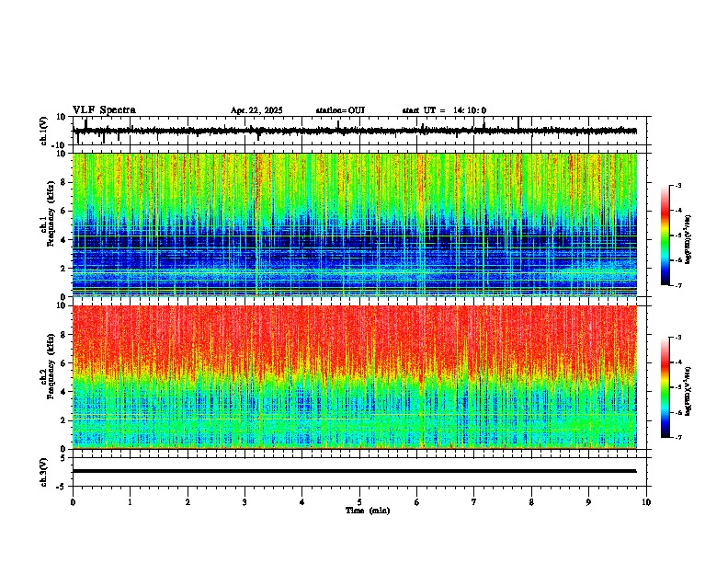Click time-axis tick label "4"
728x563 pixels.
(x=302, y=502)
